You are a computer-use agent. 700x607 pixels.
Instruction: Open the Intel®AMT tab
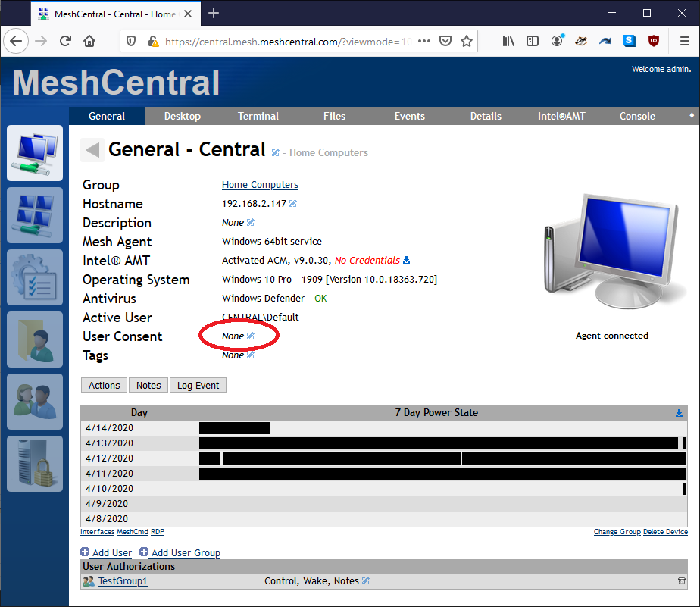(561, 116)
